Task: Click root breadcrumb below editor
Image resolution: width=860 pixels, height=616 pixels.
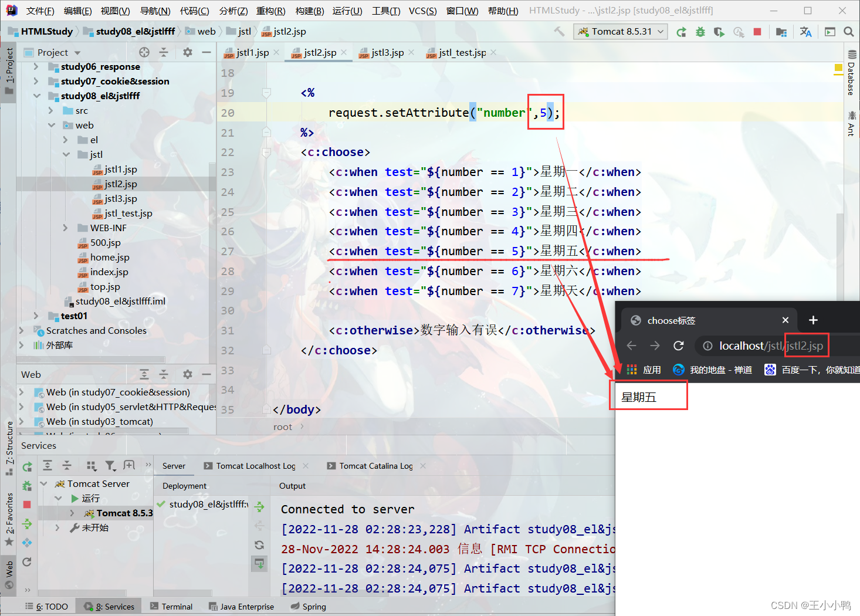Action: click(282, 427)
